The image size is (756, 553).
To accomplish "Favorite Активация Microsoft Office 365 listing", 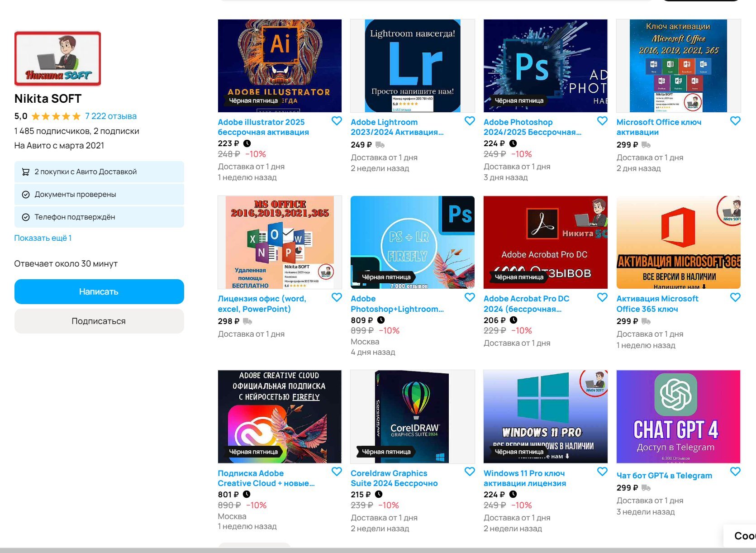I will pyautogui.click(x=735, y=297).
